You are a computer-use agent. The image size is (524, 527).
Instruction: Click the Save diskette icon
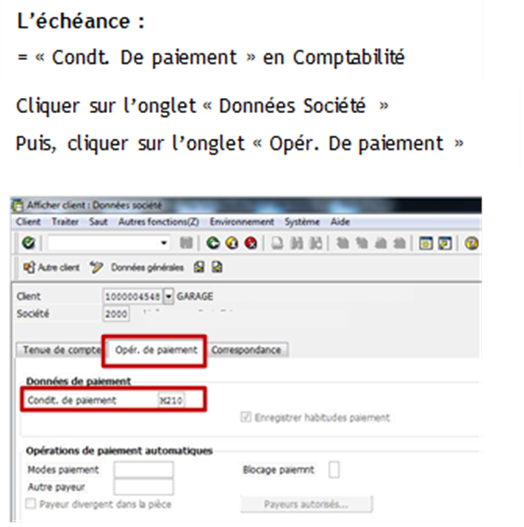click(186, 243)
